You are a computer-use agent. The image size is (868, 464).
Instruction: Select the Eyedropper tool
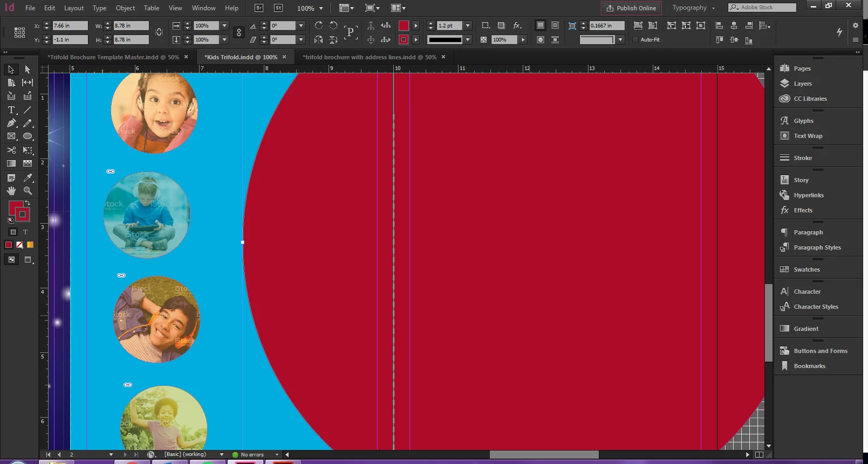tap(28, 177)
